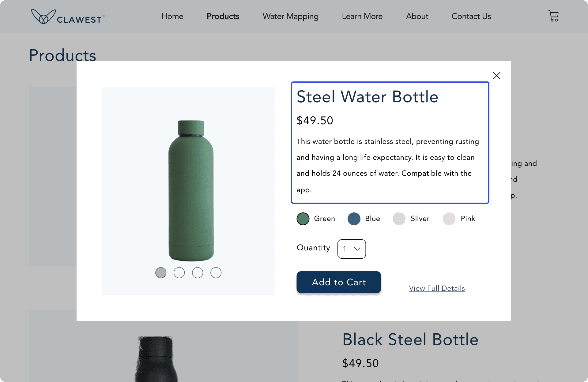Click the Clawest logo
Viewport: 588px width, 382px height.
(x=68, y=17)
